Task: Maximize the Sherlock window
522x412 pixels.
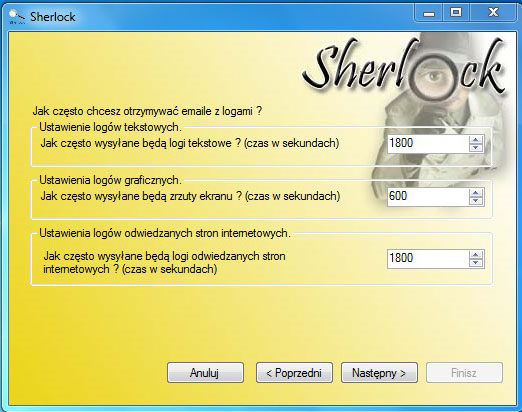Action: coord(456,13)
